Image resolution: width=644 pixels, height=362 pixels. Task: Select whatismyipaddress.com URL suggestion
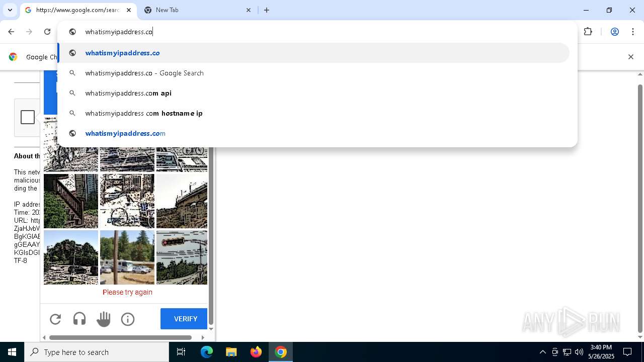point(313,133)
